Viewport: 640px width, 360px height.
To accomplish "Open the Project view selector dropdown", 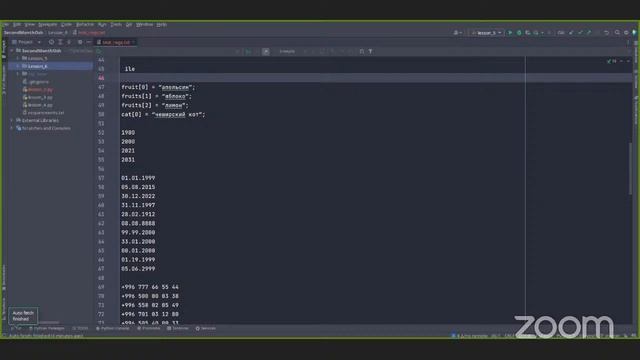I will 27,42.
